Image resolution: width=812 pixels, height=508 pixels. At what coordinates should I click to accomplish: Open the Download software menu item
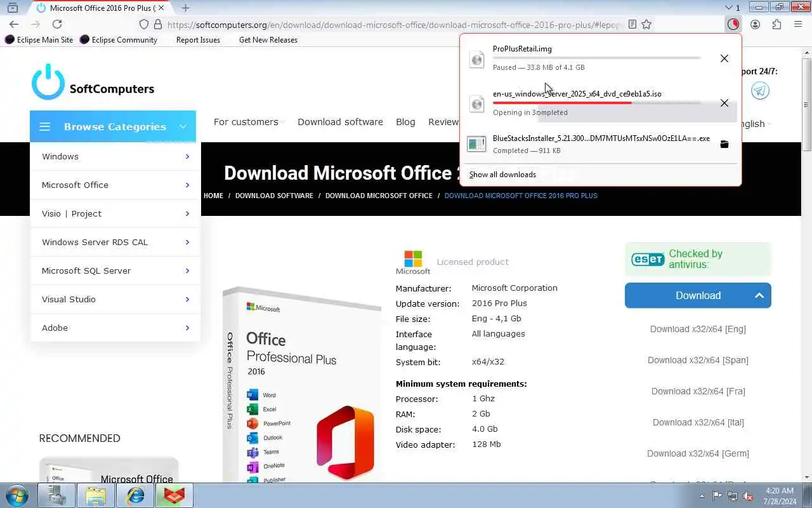coord(340,122)
